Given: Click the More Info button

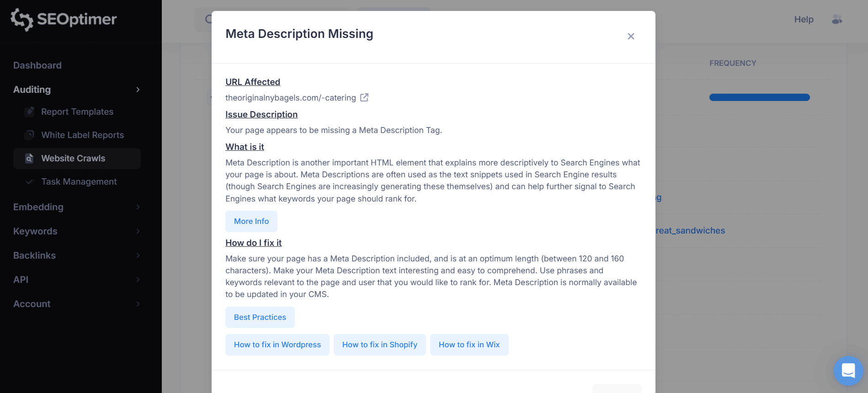Looking at the screenshot, I should (x=251, y=221).
